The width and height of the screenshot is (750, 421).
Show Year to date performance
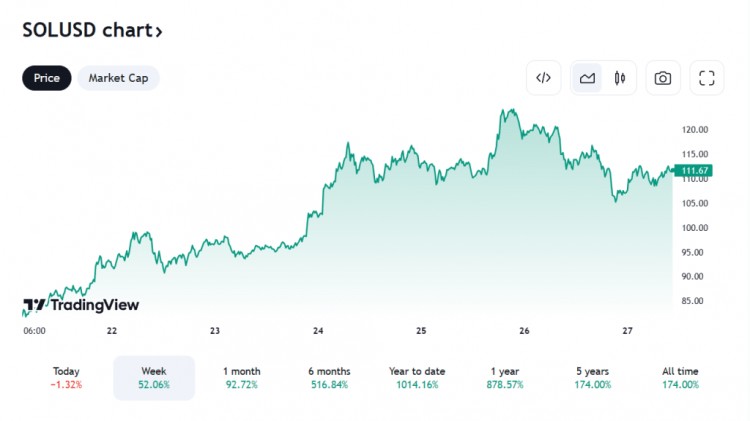(x=417, y=377)
